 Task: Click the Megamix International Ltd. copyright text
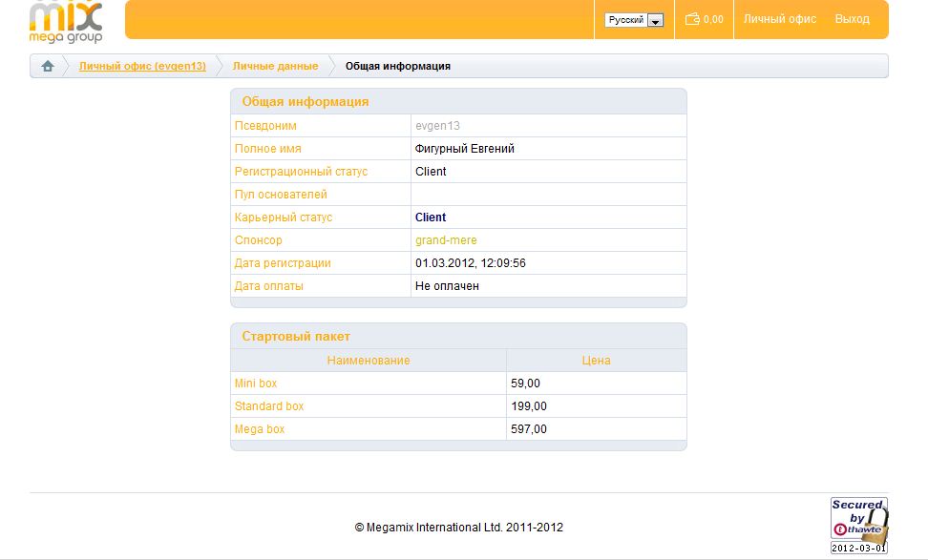[x=458, y=527]
